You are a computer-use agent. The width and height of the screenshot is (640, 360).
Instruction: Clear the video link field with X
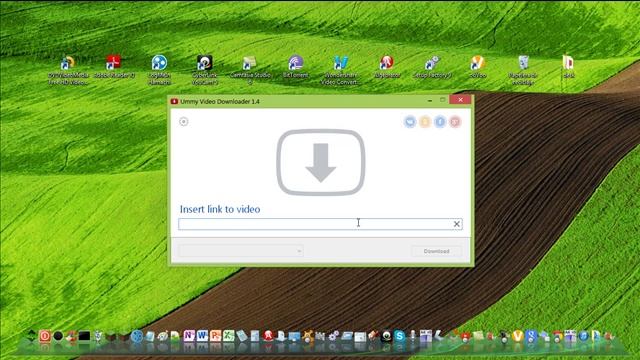coord(457,224)
